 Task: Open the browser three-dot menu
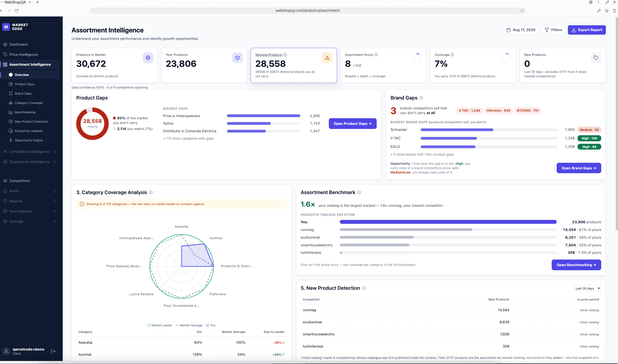click(x=598, y=2)
